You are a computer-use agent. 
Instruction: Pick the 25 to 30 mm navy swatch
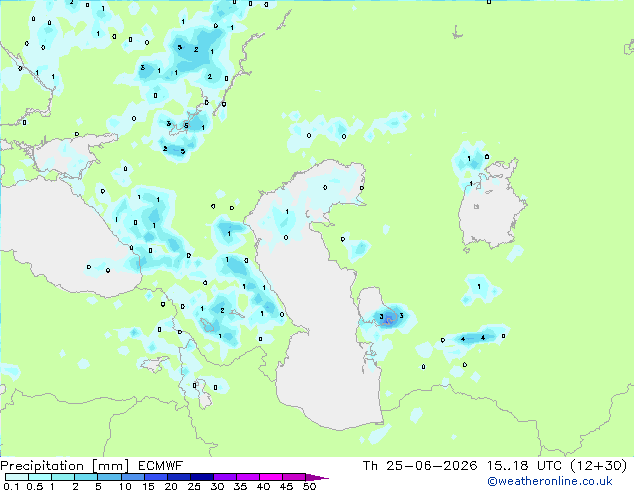pyautogui.click(x=201, y=477)
